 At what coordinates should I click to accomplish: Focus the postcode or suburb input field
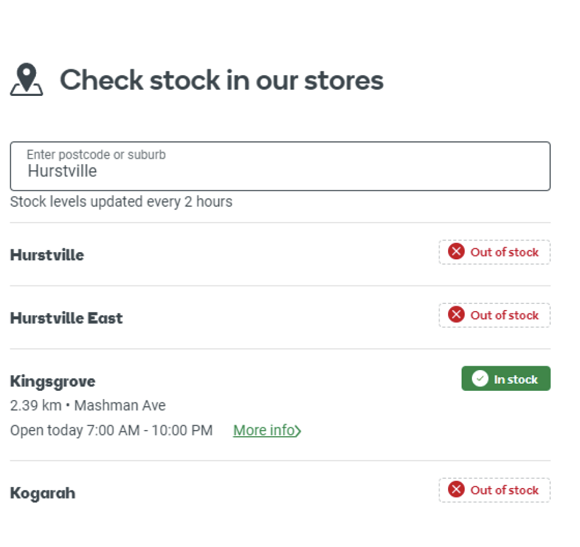click(x=280, y=166)
